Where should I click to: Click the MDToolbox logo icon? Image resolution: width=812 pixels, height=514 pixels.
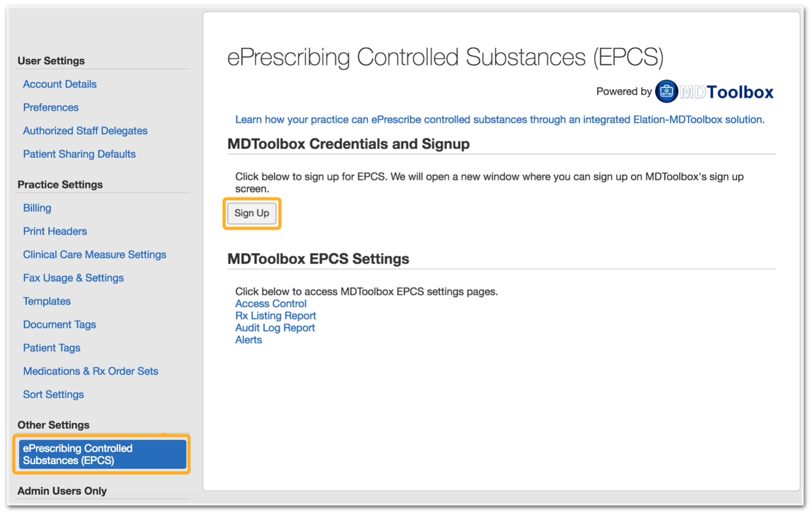[666, 91]
